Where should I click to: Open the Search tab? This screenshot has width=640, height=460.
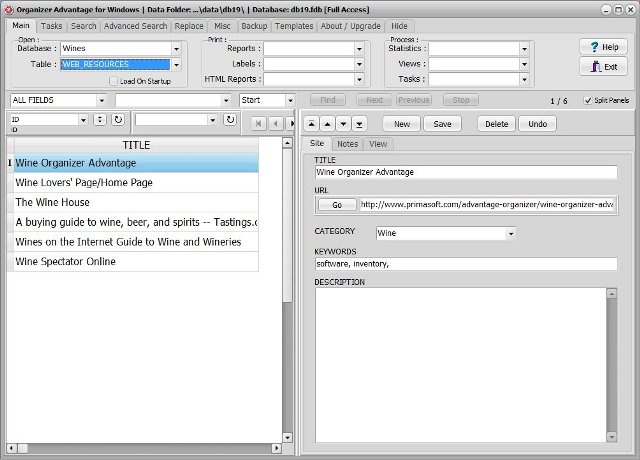[x=84, y=26]
